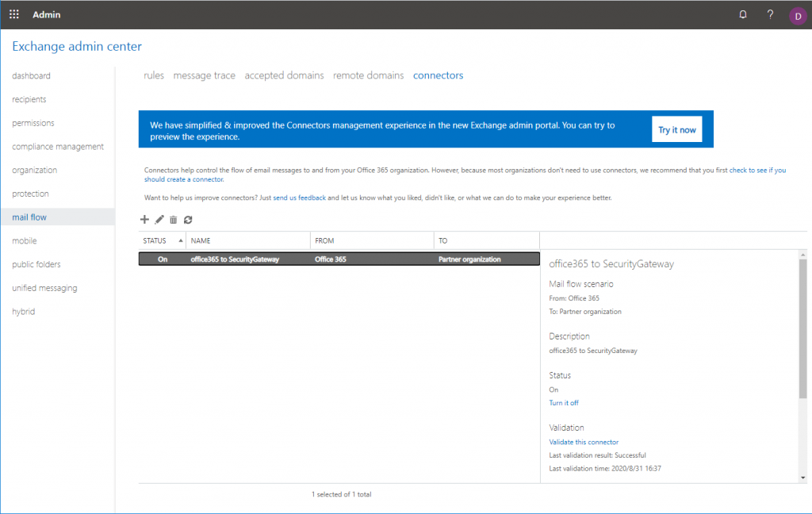
Task: Open the accepted domains tab
Action: 284,75
